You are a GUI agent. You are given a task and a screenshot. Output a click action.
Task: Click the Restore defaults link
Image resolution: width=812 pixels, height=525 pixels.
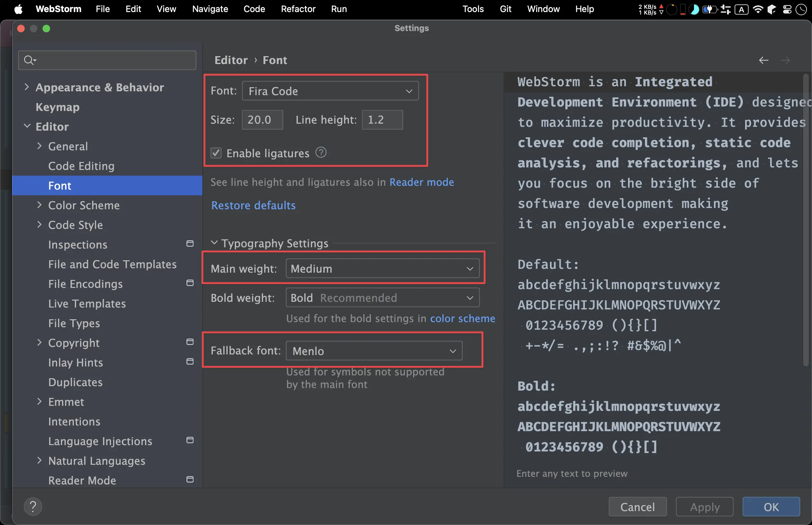click(253, 205)
